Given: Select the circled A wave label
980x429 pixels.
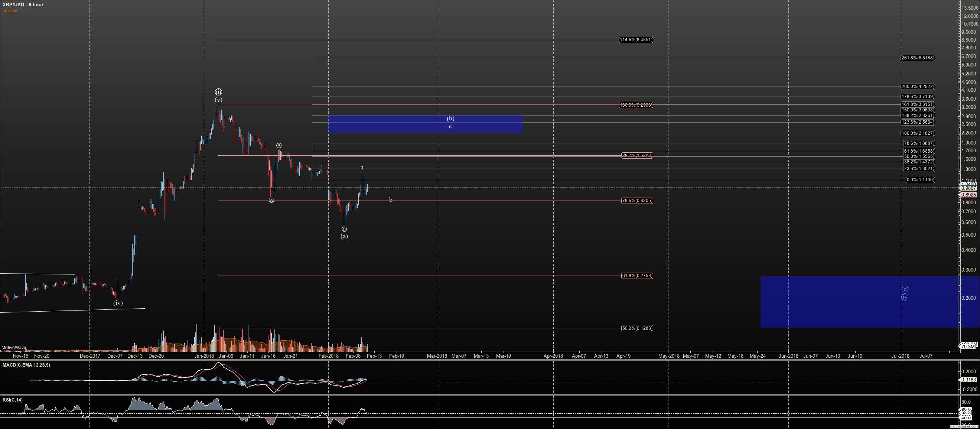Looking at the screenshot, I should click(x=271, y=200).
